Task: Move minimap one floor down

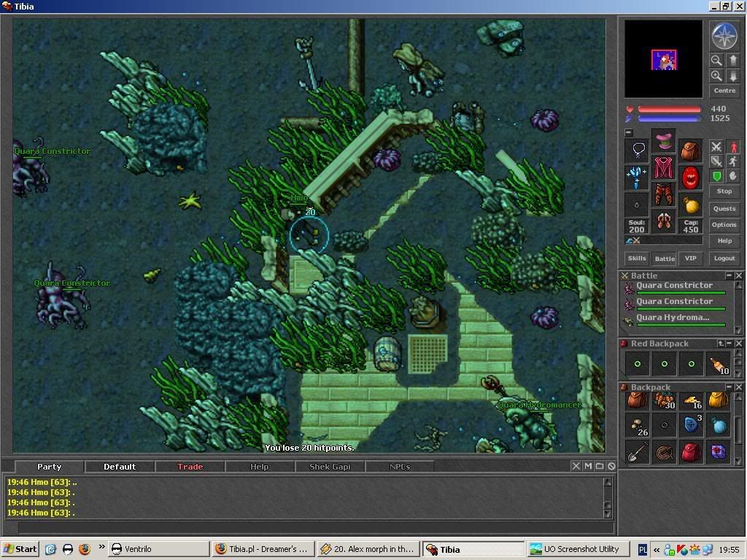Action: (732, 76)
